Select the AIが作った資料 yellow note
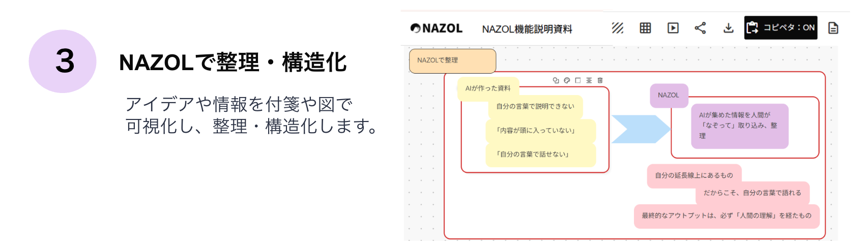Viewport: 868px width, 247px height. tap(488, 88)
